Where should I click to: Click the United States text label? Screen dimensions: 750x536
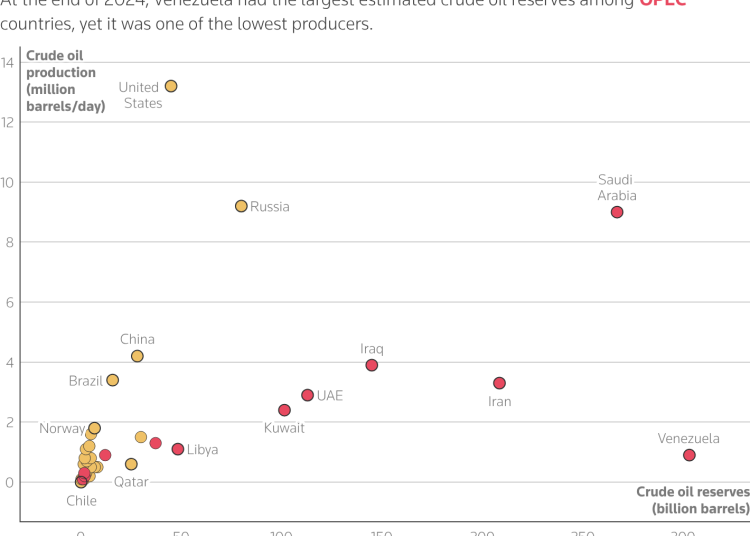pyautogui.click(x=140, y=95)
